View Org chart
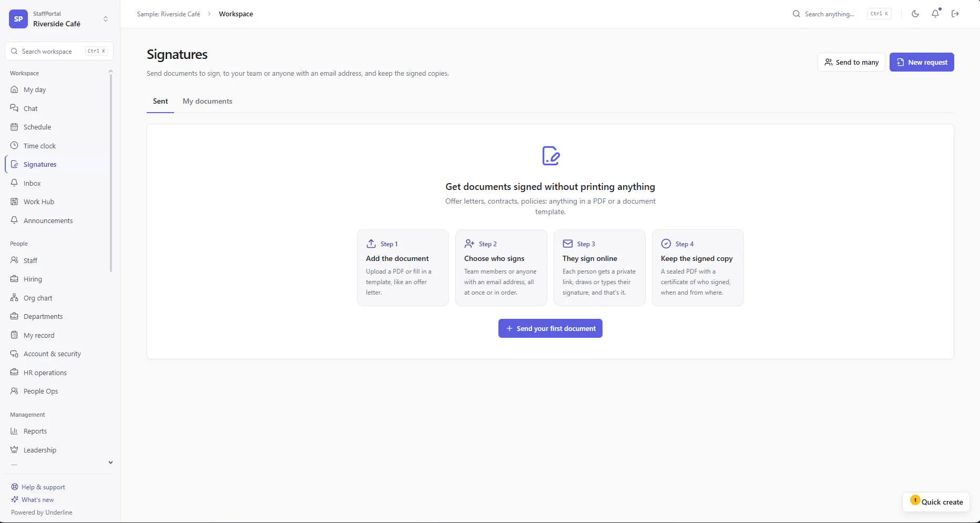980x523 pixels. (57, 298)
